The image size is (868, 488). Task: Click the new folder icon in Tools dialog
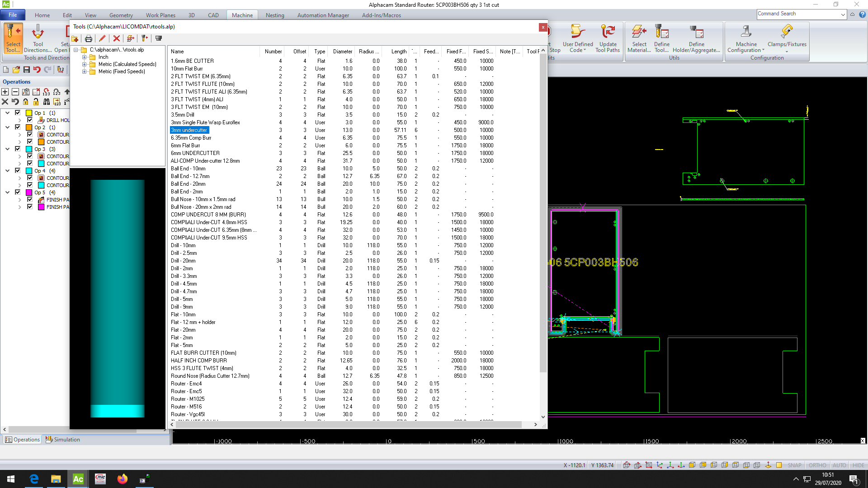click(x=75, y=38)
